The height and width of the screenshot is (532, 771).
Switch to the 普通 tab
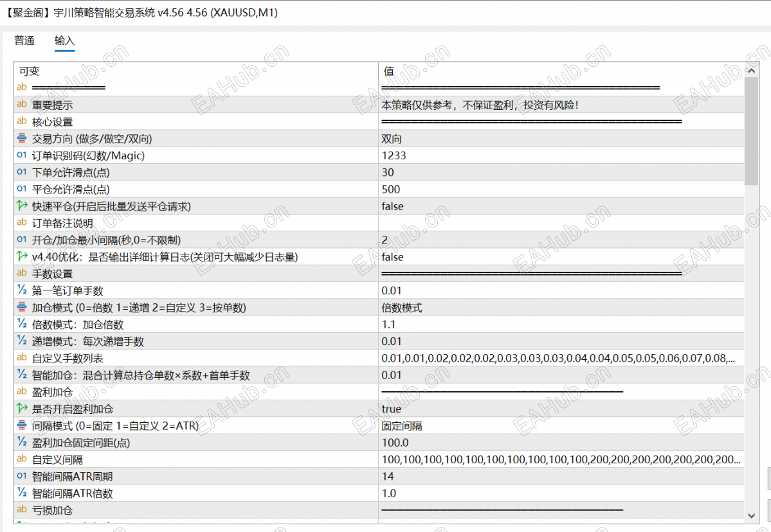coord(24,40)
